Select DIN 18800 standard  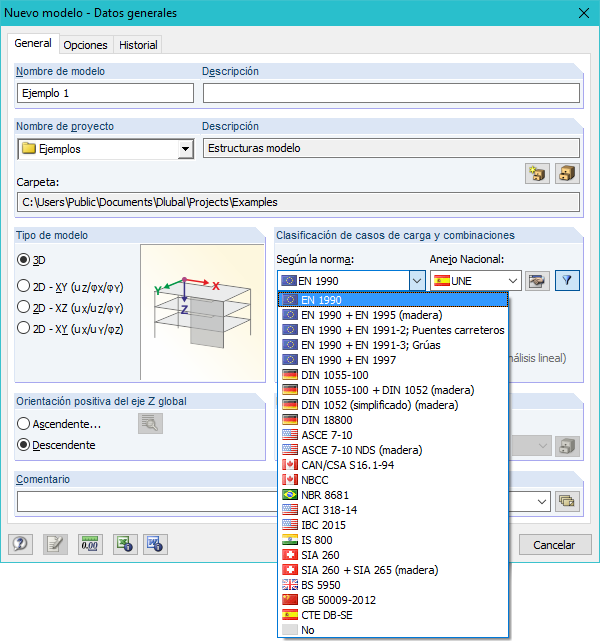point(393,420)
